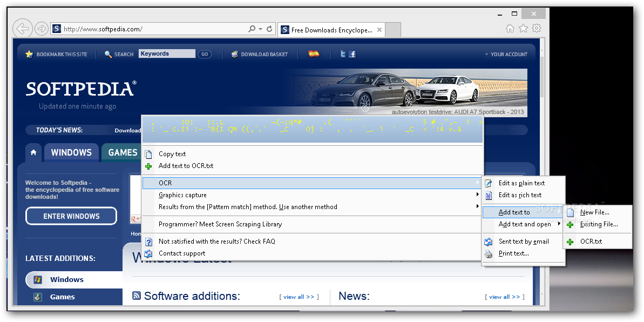Select the Free Downloads Encyclopedia browser tab
The height and width of the screenshot is (322, 644).
click(331, 30)
